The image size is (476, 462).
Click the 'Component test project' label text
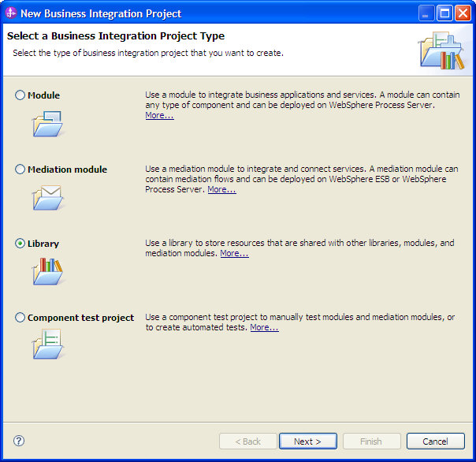tap(80, 318)
